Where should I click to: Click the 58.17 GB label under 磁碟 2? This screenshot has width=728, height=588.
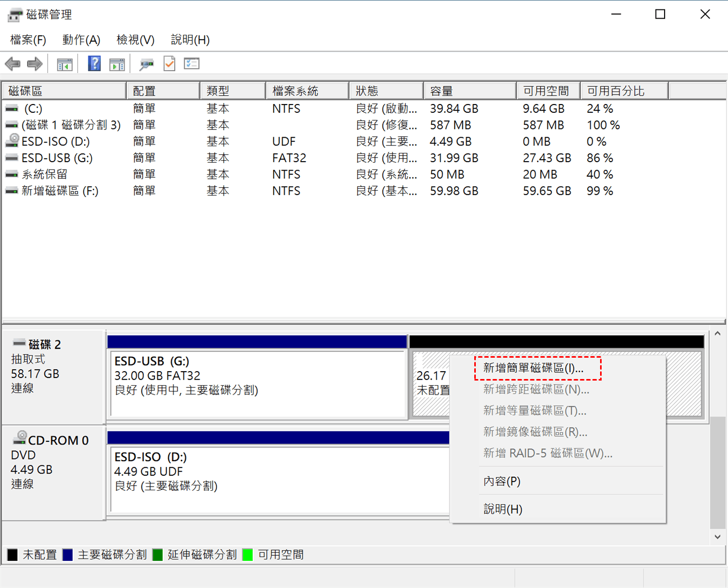tap(35, 374)
